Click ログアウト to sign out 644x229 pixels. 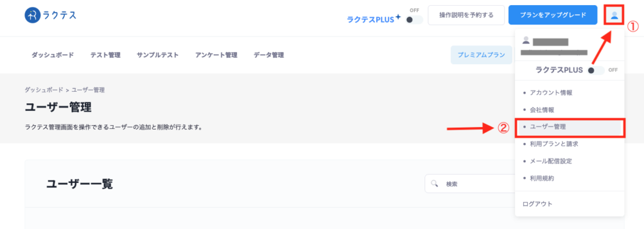point(537,204)
